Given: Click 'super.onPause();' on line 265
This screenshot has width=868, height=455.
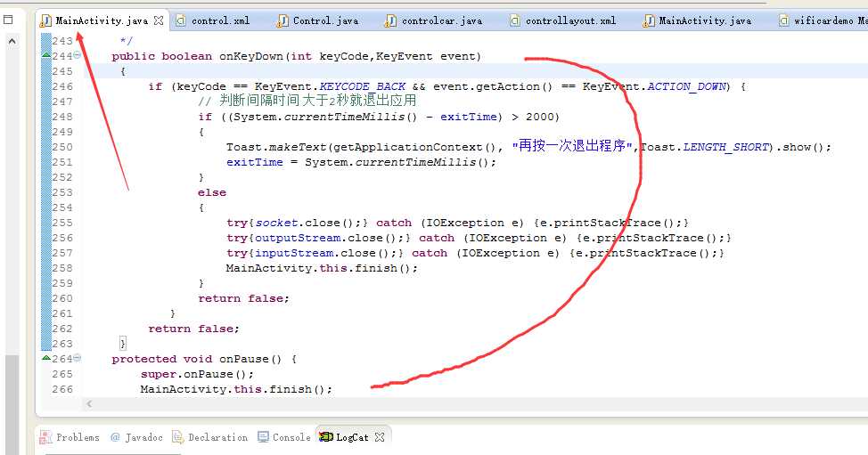Looking at the screenshot, I should point(197,374).
